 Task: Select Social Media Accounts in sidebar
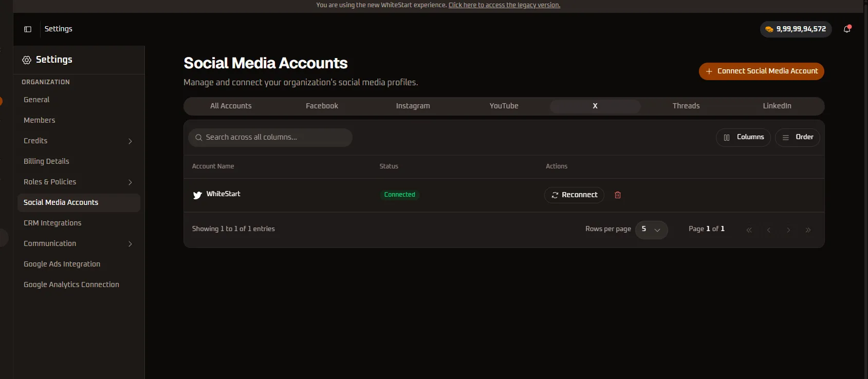tap(79, 203)
